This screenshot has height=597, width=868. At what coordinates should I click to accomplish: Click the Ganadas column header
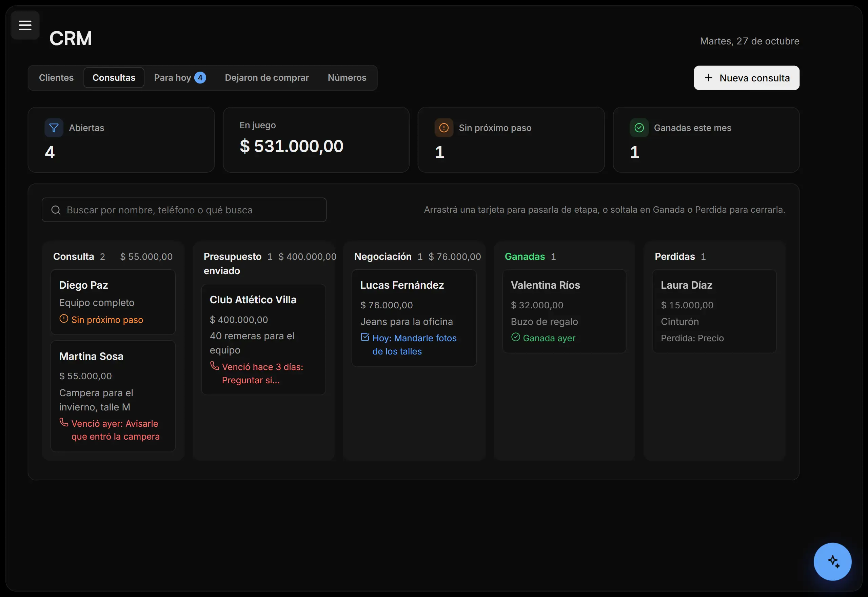pos(525,256)
